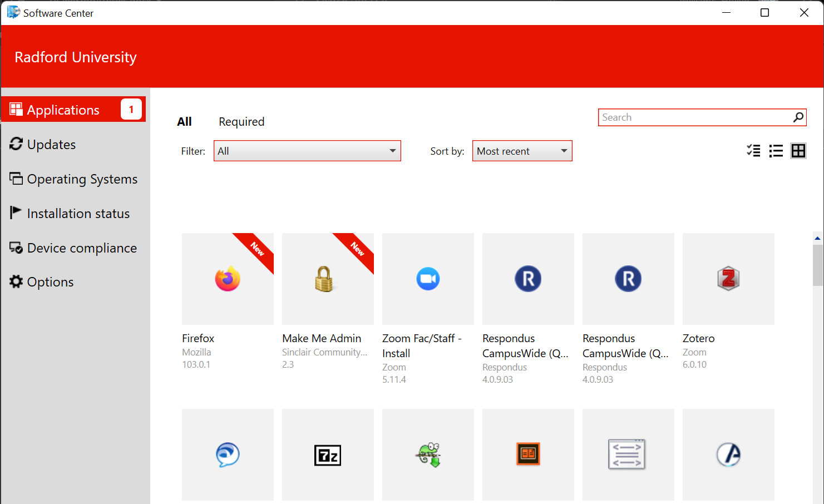Click the Zoom Fac/Staff - Install name
Image resolution: width=824 pixels, height=504 pixels.
[x=422, y=345]
